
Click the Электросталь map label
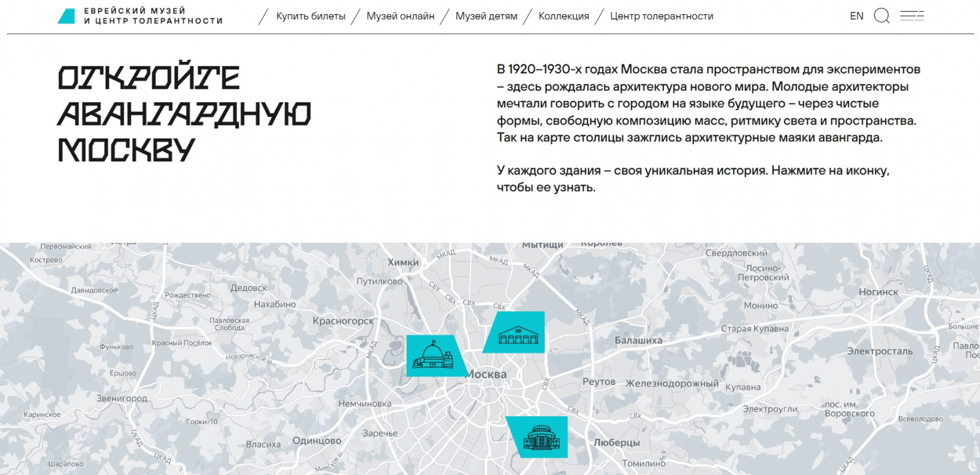880,351
